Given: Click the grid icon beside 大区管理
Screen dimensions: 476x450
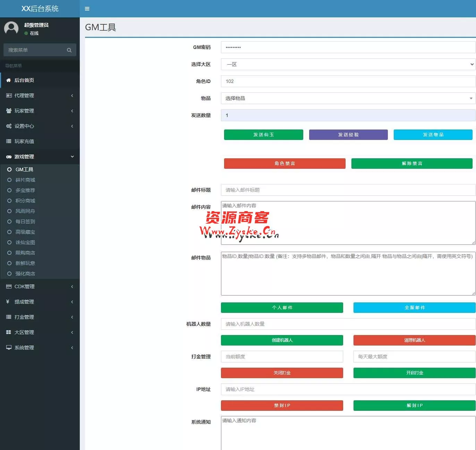Looking at the screenshot, I should 9,332.
